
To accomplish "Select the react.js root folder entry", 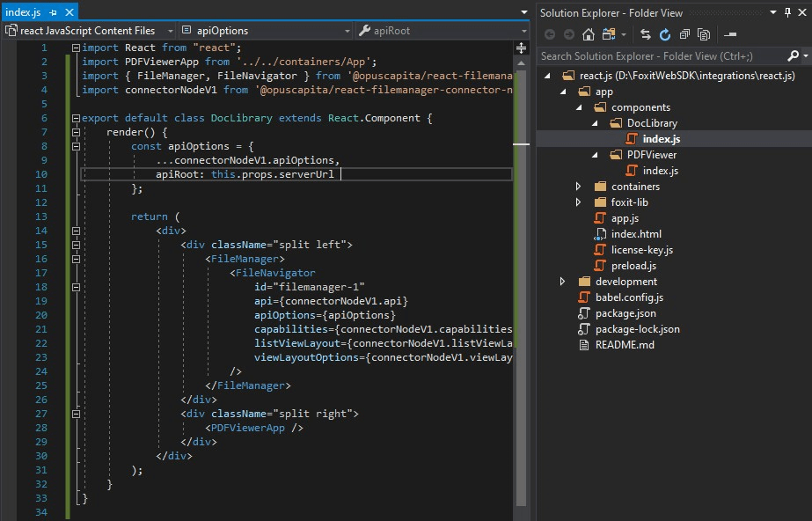I will click(687, 76).
